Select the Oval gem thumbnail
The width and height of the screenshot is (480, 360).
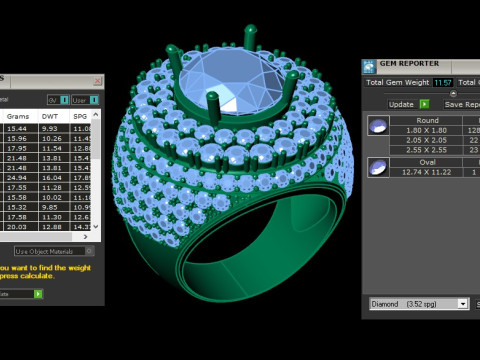point(378,167)
